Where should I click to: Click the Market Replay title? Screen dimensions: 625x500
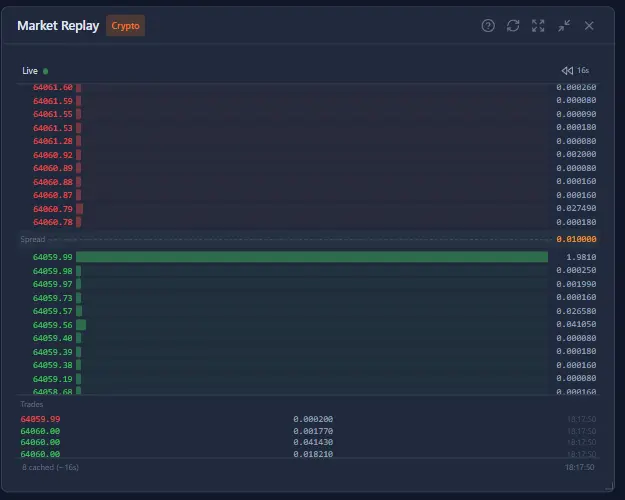coord(58,26)
